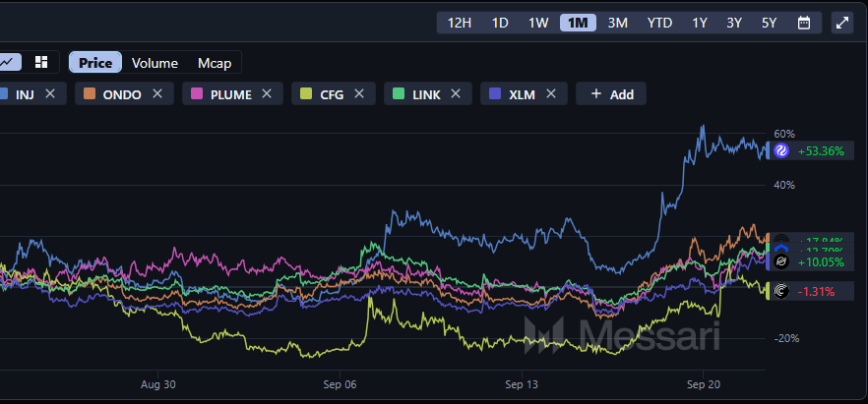Image resolution: width=868 pixels, height=404 pixels.
Task: Remove PLUME asset chip
Action: tap(267, 94)
